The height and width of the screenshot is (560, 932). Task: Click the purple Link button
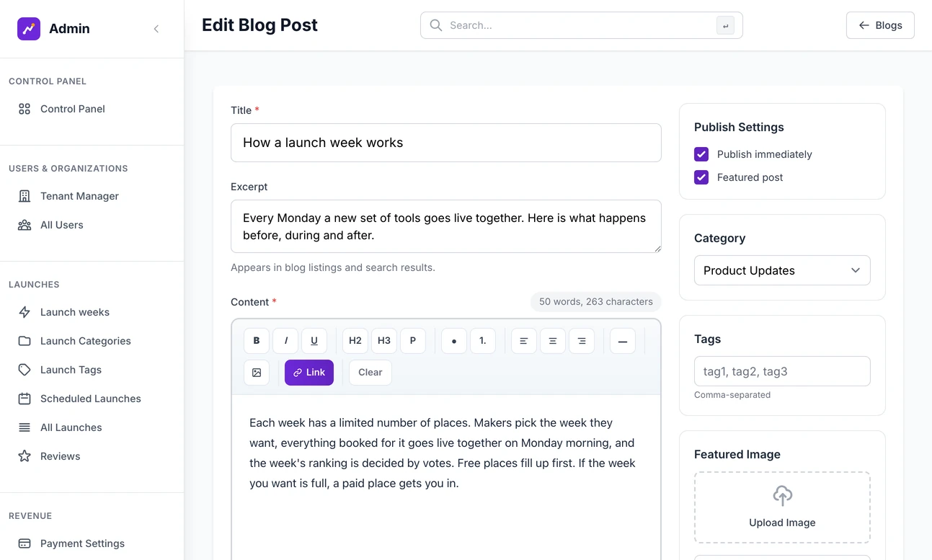[309, 373]
